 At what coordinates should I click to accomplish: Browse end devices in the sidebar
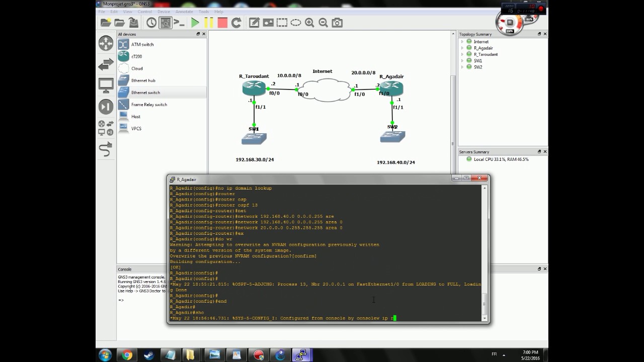(x=106, y=85)
